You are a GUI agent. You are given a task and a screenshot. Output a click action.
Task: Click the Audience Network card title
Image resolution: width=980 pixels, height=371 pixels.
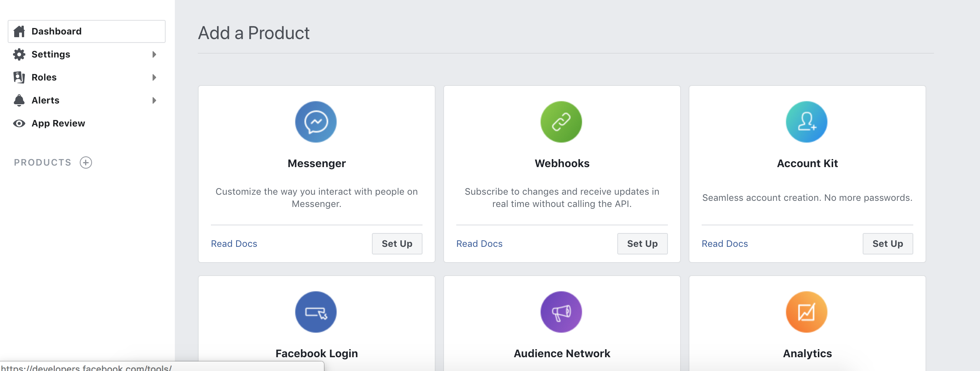click(x=562, y=354)
